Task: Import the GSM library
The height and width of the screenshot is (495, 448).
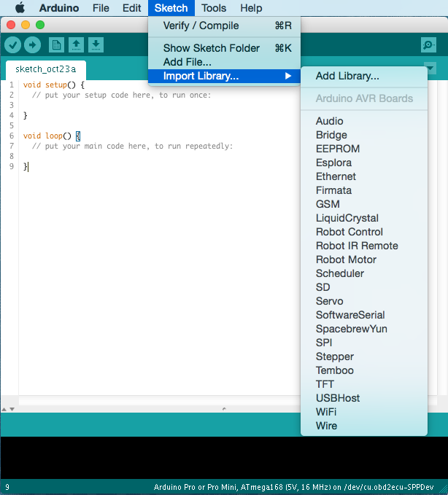Action: (364, 204)
